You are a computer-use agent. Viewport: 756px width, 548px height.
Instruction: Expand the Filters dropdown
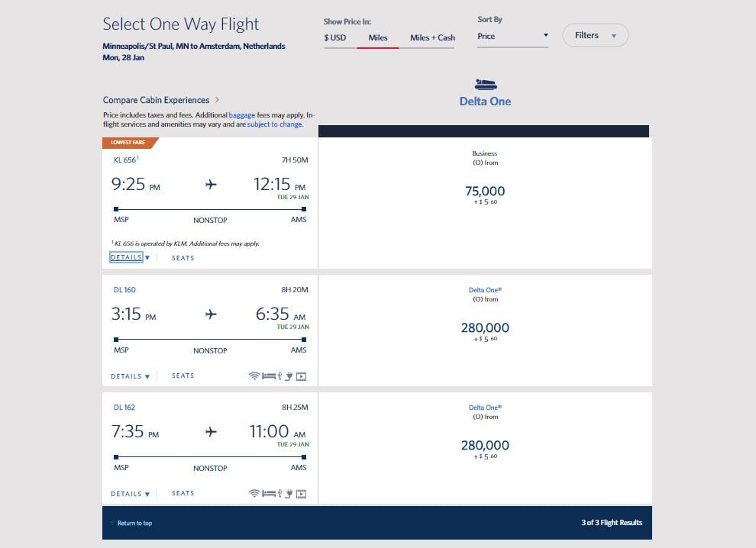click(x=595, y=34)
